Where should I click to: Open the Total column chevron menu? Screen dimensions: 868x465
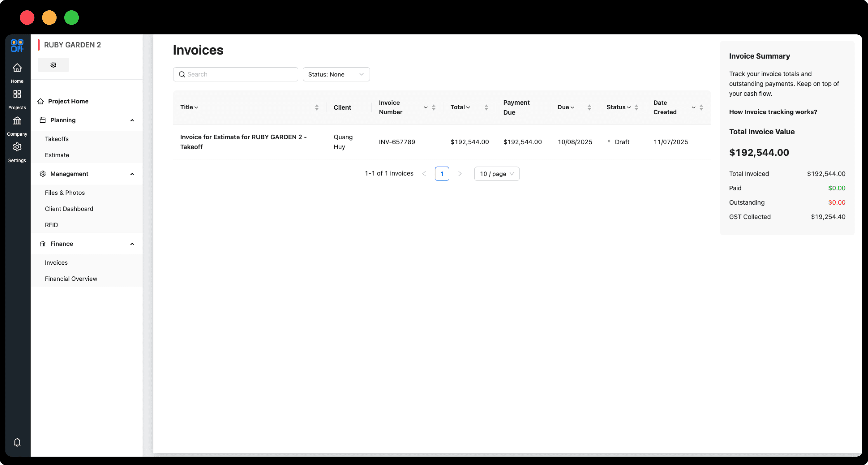[x=468, y=107]
